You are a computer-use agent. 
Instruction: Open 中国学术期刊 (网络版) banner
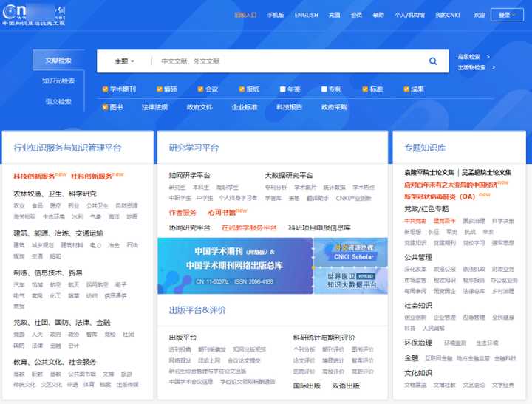point(235,266)
